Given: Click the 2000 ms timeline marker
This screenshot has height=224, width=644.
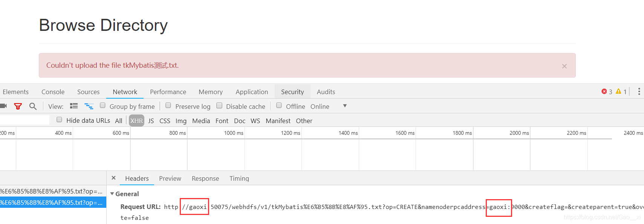Looking at the screenshot, I should coord(519,133).
